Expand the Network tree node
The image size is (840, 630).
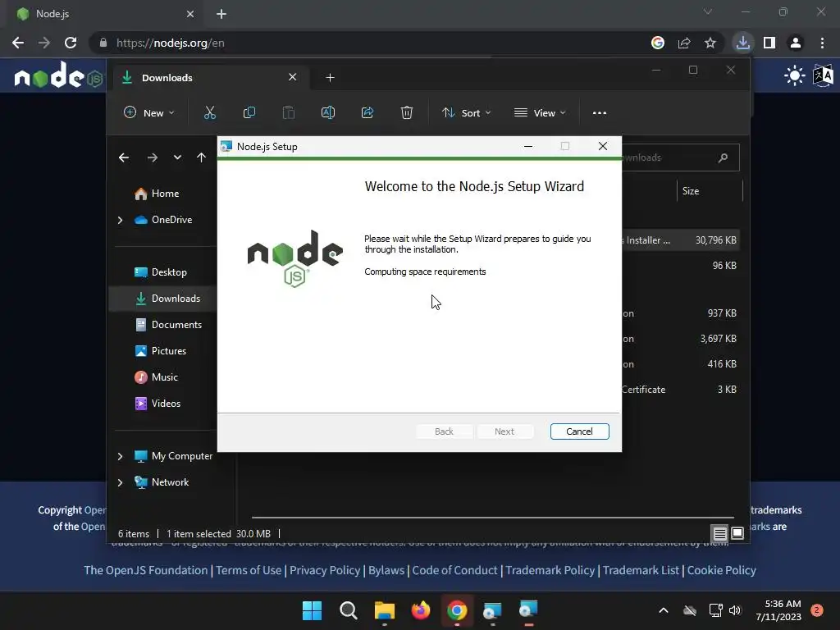[x=120, y=482]
